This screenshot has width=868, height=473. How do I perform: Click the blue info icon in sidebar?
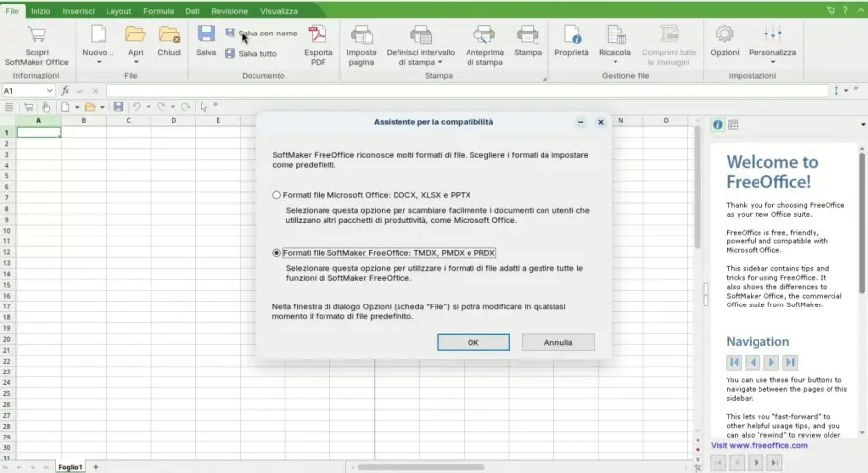[x=718, y=125]
